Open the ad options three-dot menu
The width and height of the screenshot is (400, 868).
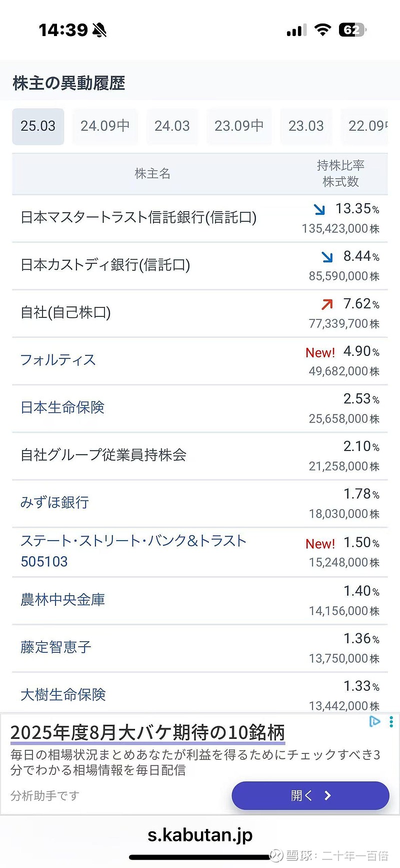click(x=391, y=722)
